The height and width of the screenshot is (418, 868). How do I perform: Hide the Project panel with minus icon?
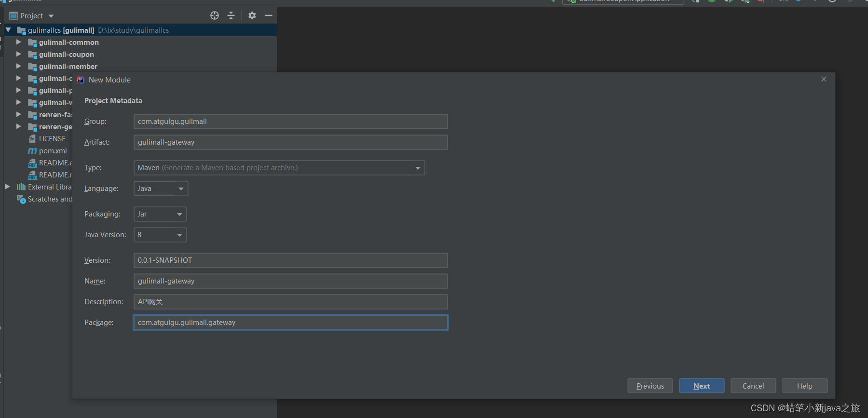tap(269, 15)
